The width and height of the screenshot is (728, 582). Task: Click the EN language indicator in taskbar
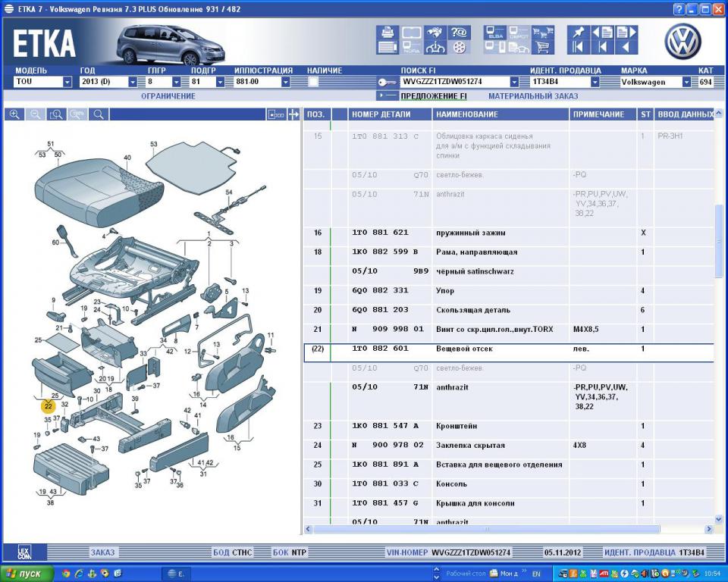pyautogui.click(x=536, y=574)
